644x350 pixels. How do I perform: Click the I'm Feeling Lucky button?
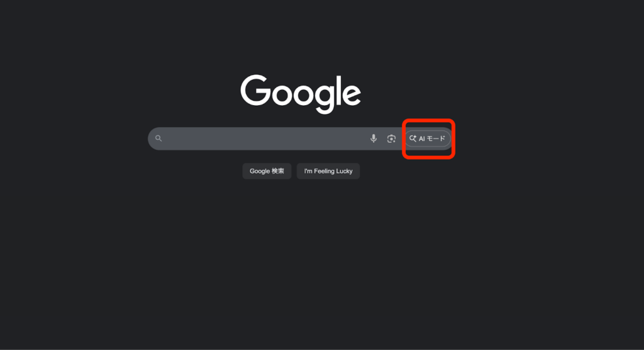[328, 171]
